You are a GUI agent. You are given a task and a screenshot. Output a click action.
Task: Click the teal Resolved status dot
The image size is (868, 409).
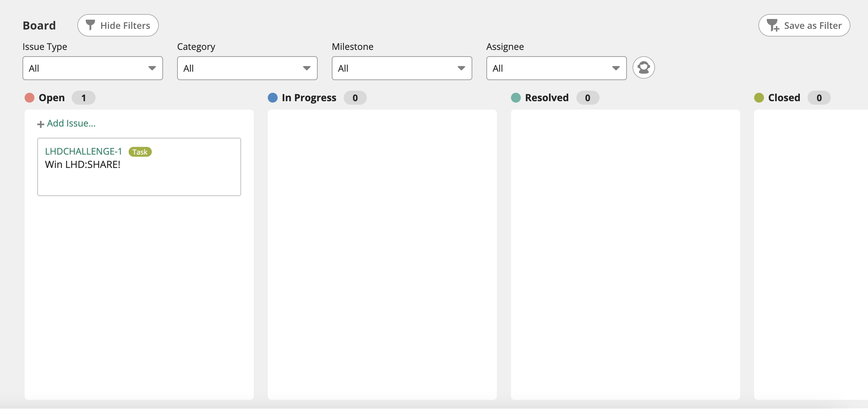pos(516,98)
